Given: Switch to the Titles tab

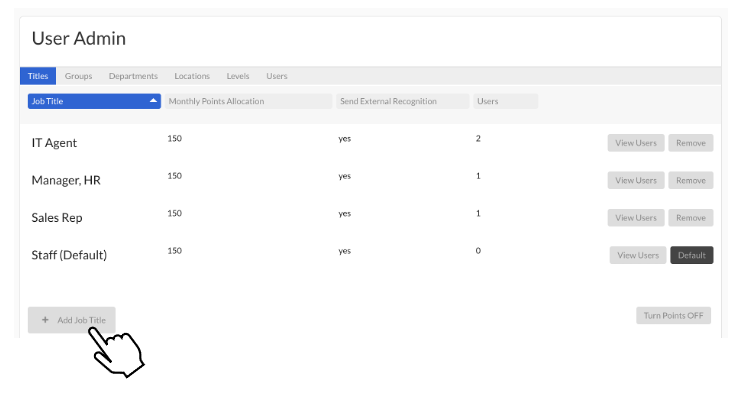Looking at the screenshot, I should coord(38,76).
